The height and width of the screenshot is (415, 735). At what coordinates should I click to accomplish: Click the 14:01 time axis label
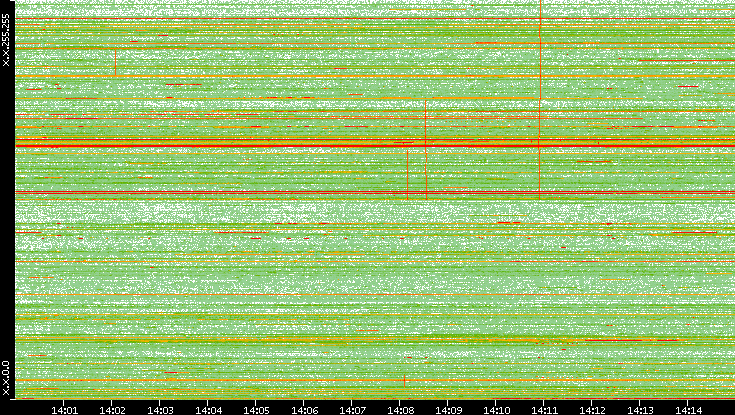coord(64,411)
